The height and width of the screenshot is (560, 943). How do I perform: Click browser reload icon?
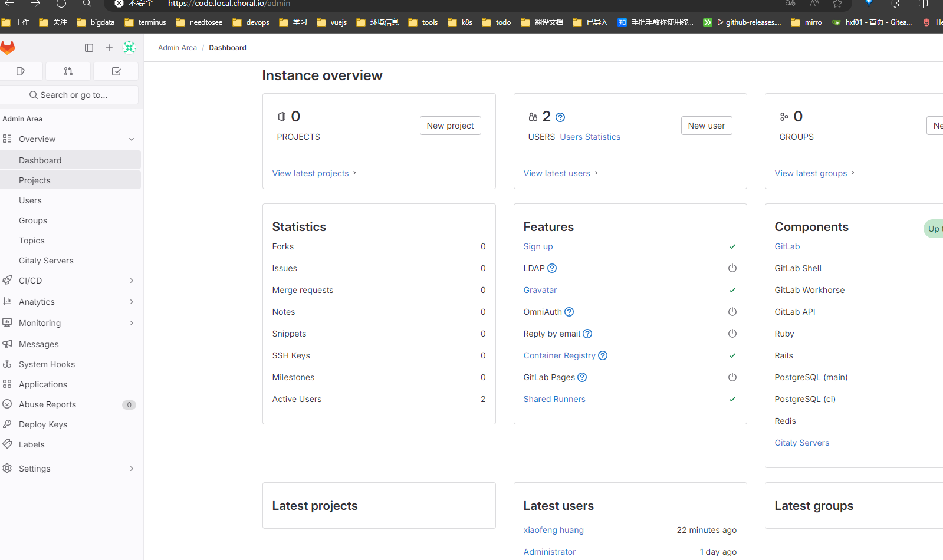(x=61, y=4)
